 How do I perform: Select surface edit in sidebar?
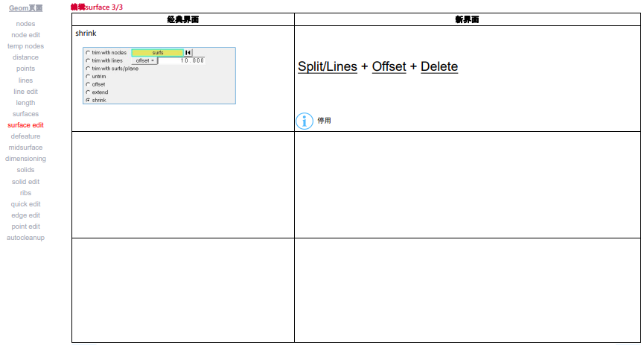pos(25,125)
